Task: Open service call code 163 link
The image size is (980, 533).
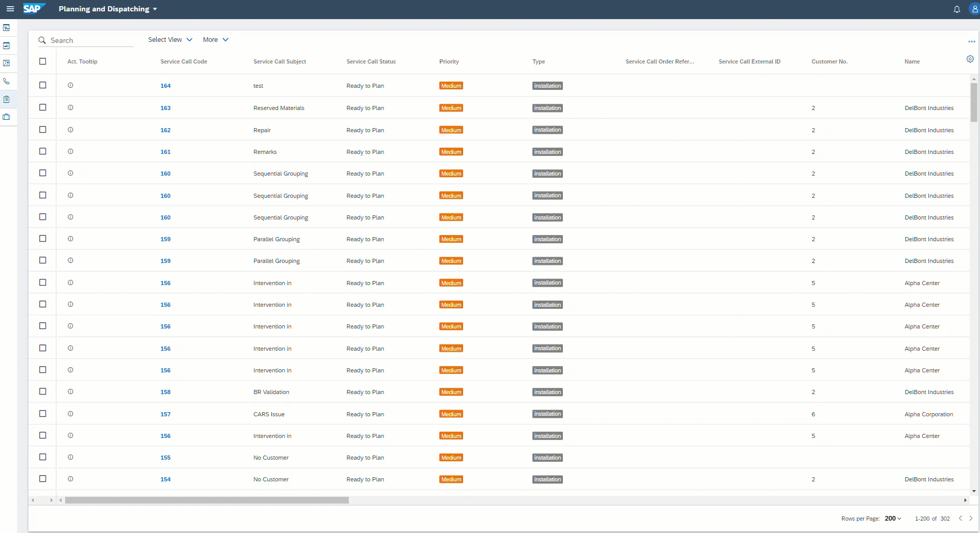Action: pyautogui.click(x=165, y=108)
